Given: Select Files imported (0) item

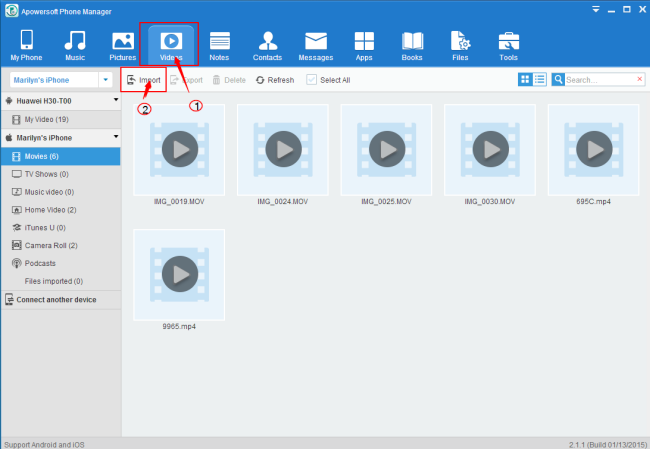Looking at the screenshot, I should tap(61, 281).
